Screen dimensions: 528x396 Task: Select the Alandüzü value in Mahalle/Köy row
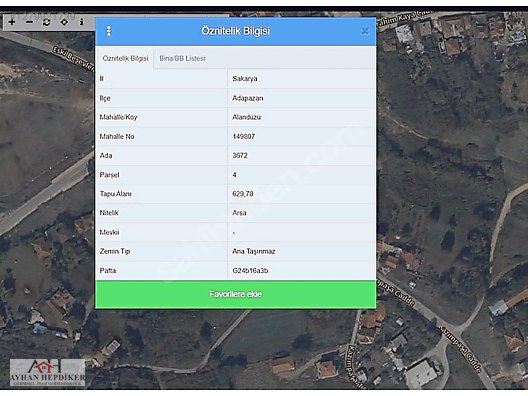[x=246, y=117]
